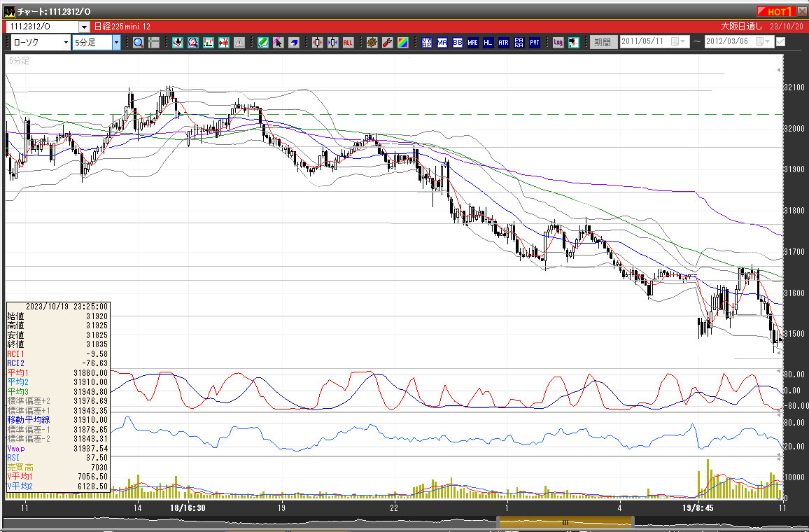Click the red-arrow candlestick width icon

[317, 42]
